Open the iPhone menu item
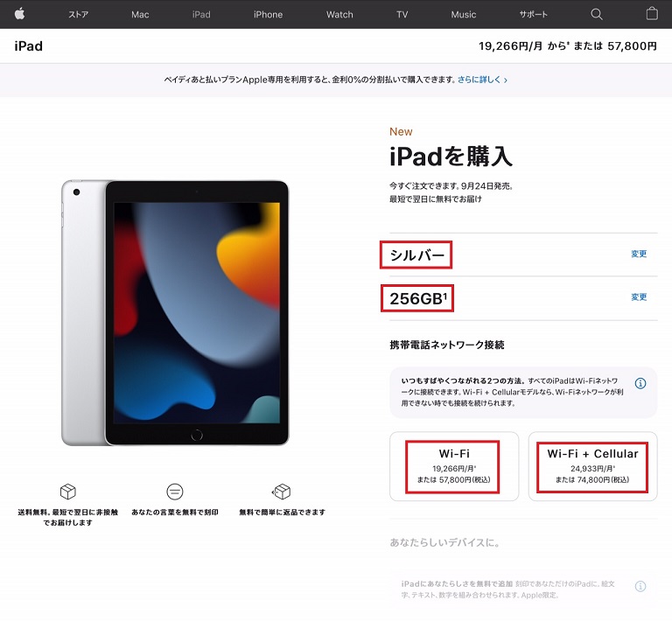The image size is (672, 621). click(268, 15)
